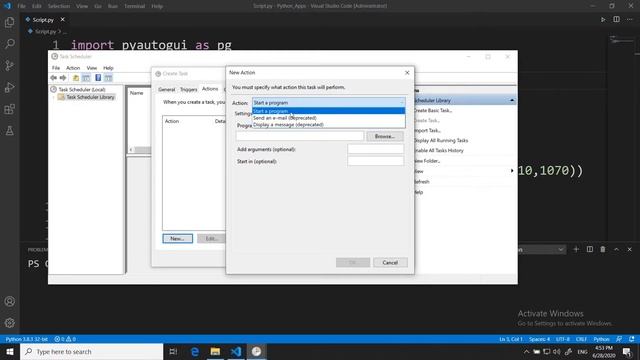
Task: Switch to Task Scheduler taskbar icon
Action: coord(256,351)
